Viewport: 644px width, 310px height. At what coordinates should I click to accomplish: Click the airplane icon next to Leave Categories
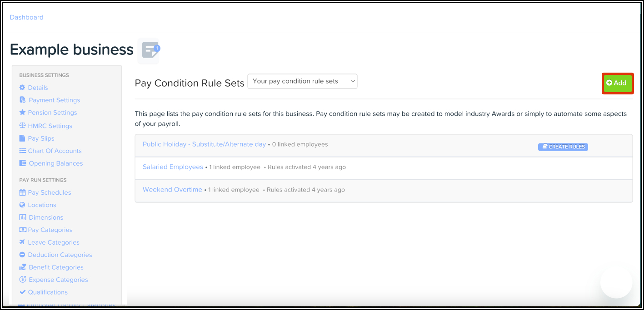[22, 242]
